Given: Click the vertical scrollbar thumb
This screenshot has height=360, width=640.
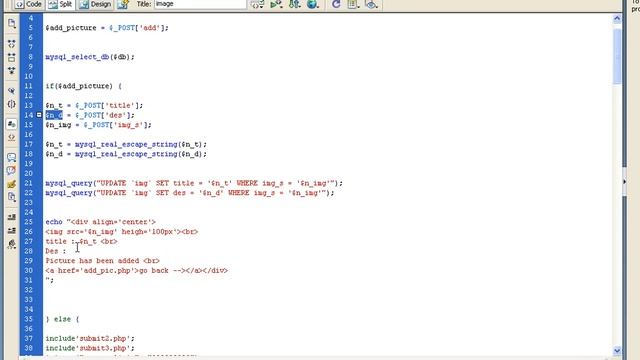Looking at the screenshot, I should [x=617, y=56].
